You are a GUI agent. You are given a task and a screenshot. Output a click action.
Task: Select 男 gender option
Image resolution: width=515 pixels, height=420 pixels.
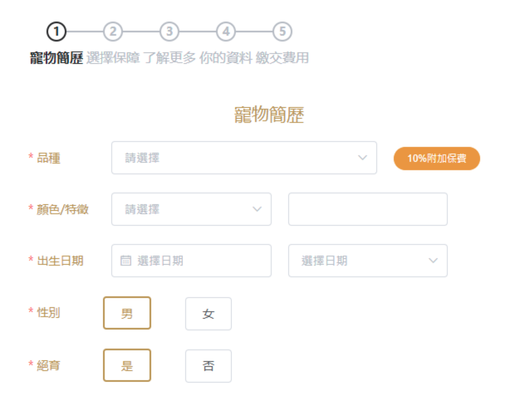[x=127, y=313]
